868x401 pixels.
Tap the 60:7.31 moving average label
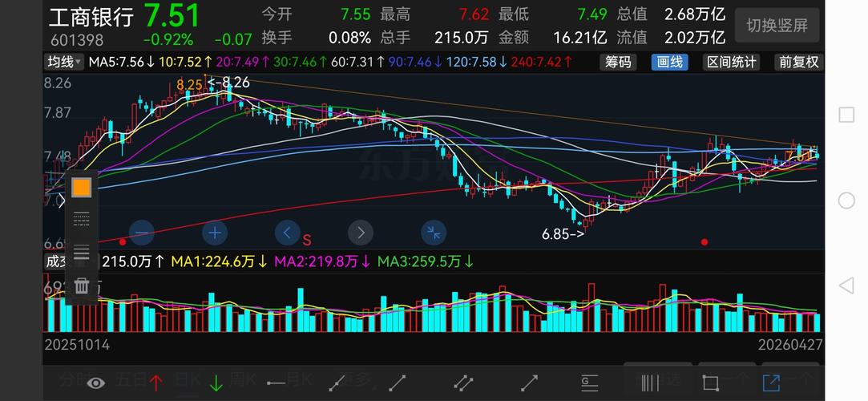pyautogui.click(x=357, y=62)
